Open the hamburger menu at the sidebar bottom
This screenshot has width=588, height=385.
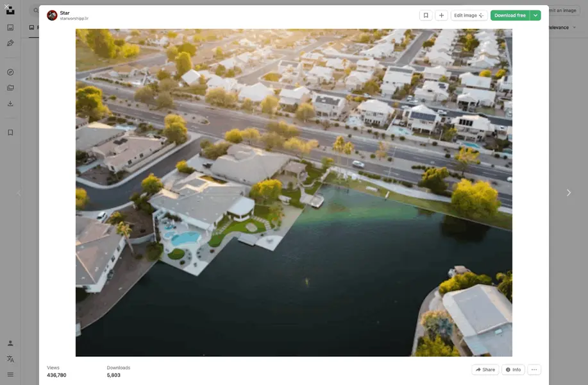pyautogui.click(x=10, y=374)
